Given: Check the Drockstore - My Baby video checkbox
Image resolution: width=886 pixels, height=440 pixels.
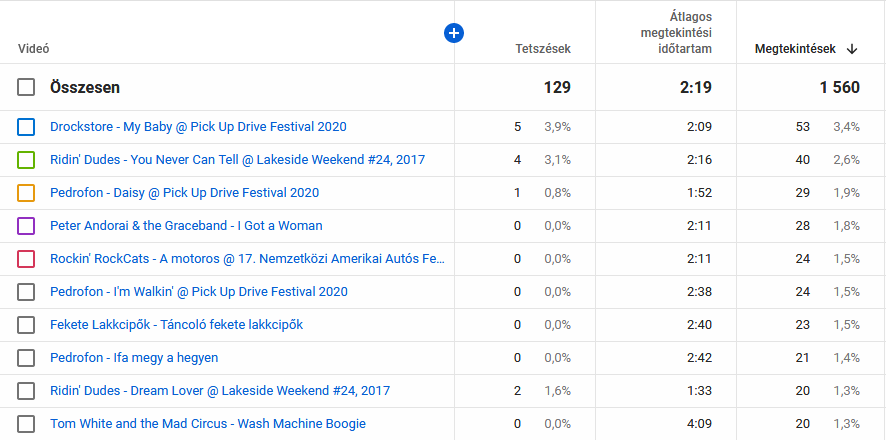Looking at the screenshot, I should (26, 127).
